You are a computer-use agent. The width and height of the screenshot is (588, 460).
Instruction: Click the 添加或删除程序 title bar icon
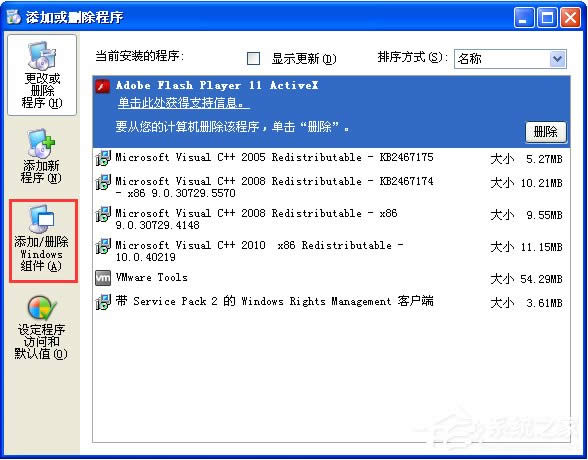pyautogui.click(x=14, y=17)
